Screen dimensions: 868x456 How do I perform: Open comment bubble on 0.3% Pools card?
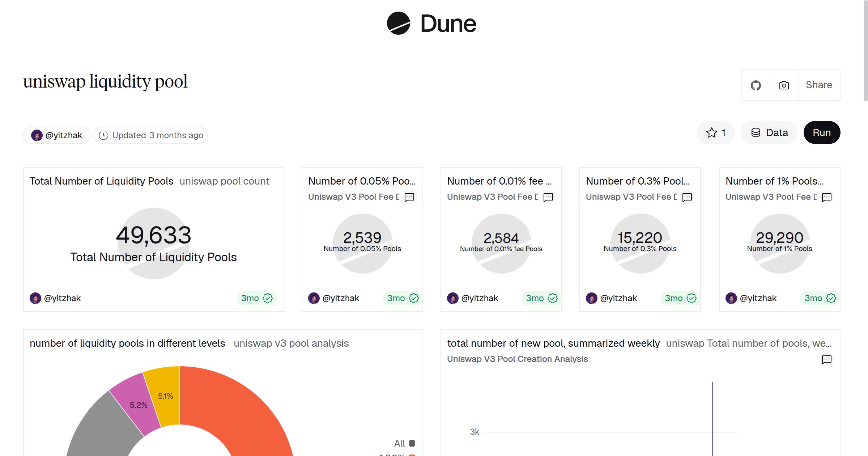point(687,197)
